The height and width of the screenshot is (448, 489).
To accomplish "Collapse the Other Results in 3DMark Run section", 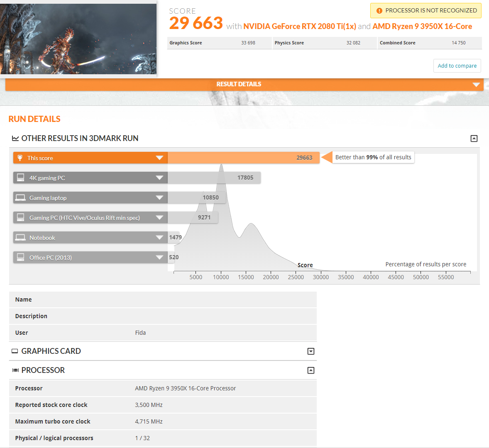I will pos(474,139).
